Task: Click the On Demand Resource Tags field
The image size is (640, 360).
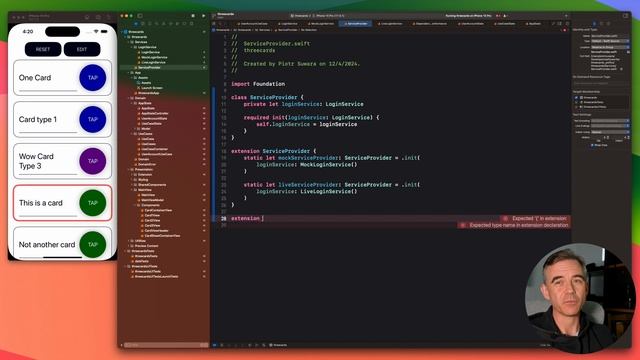Action: click(x=600, y=83)
